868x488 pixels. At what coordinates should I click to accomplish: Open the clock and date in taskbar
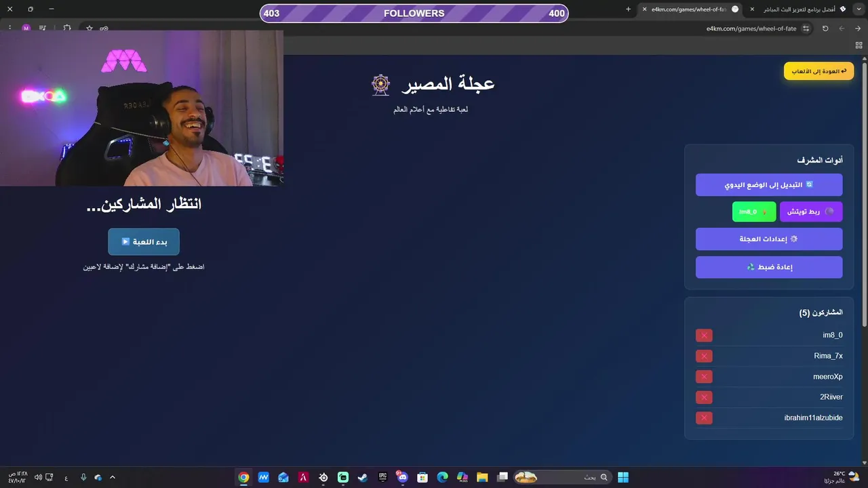point(17,477)
